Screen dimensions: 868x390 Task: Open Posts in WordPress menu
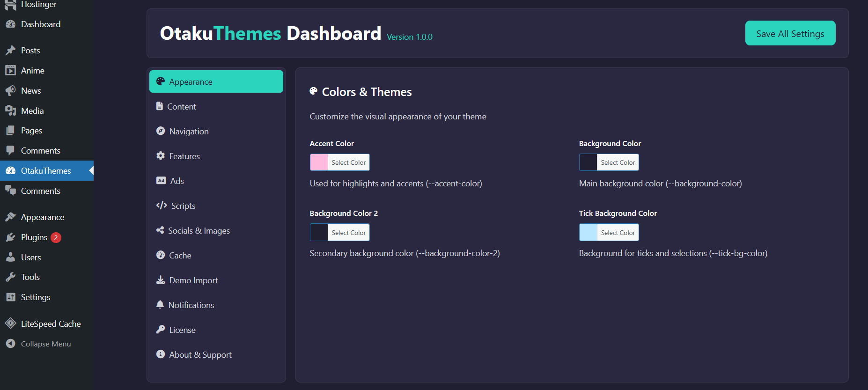tap(47, 51)
